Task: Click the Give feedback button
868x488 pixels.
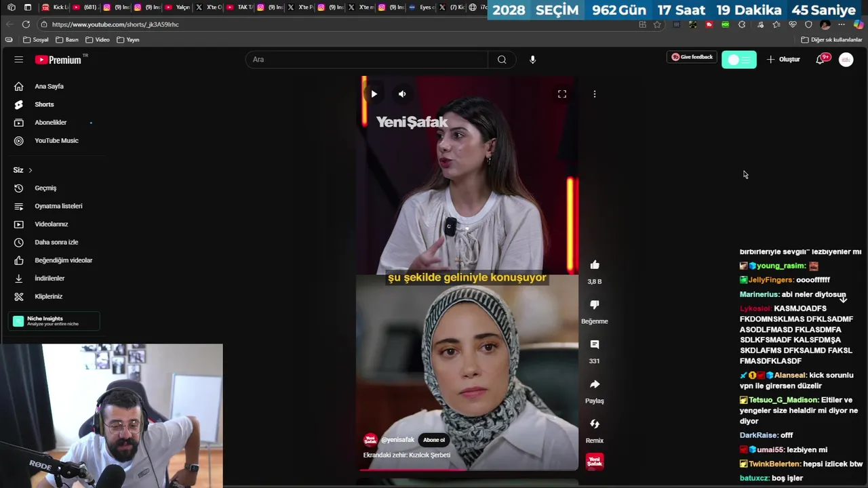Action: (x=692, y=58)
